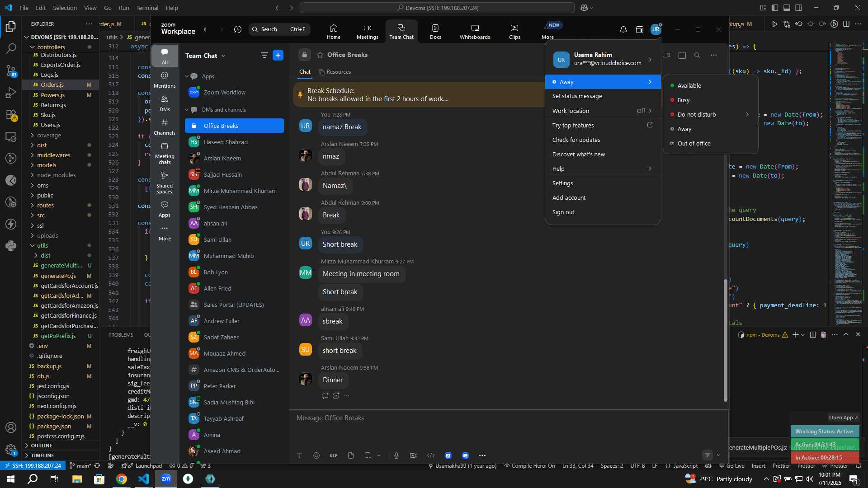Open Clips in Zoom Workplace
The height and width of the screenshot is (488, 868).
514,32
